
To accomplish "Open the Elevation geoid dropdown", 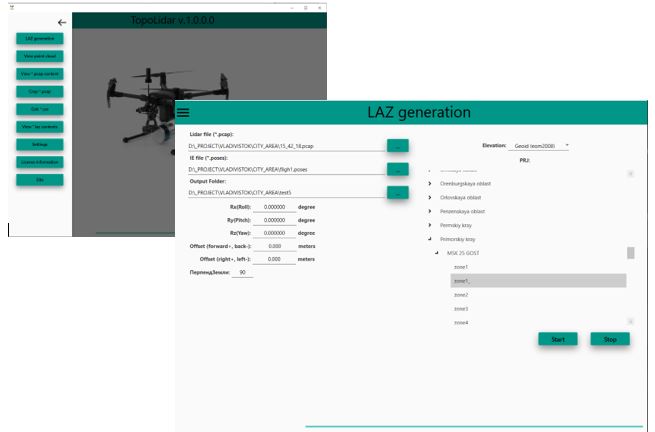I will click(540, 145).
